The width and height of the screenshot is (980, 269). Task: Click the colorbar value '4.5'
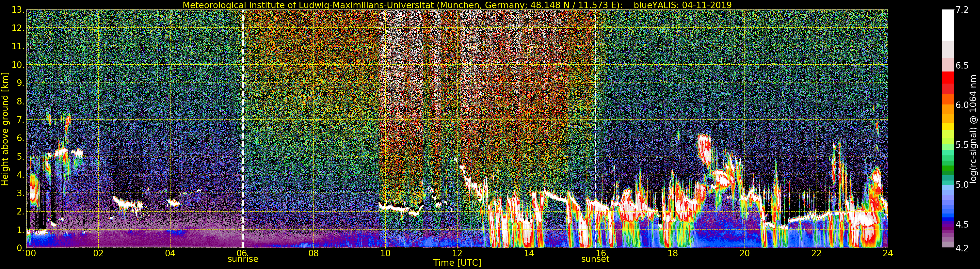[x=962, y=225]
